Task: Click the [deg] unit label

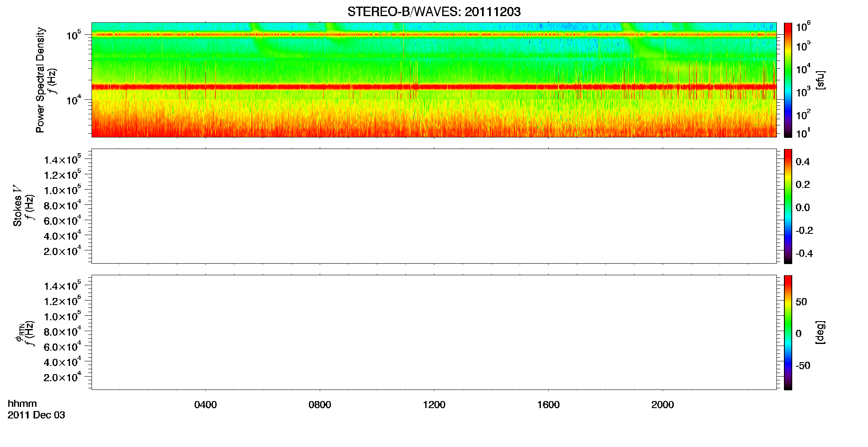Action: pyautogui.click(x=820, y=332)
